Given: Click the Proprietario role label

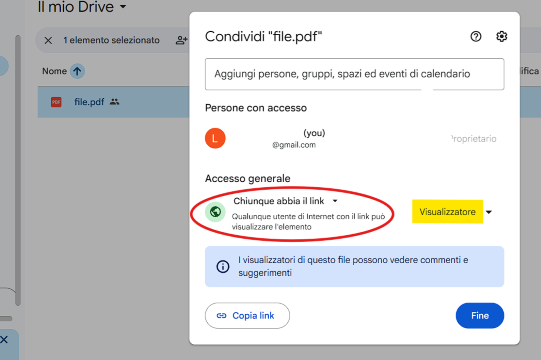Looking at the screenshot, I should tap(473, 139).
